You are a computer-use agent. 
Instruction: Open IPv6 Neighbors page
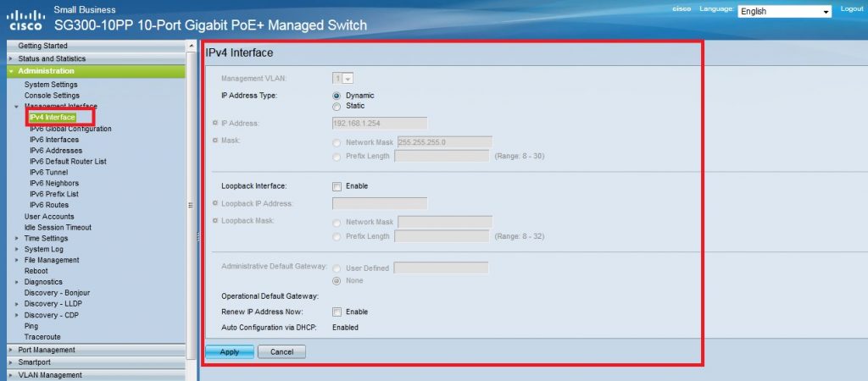[54, 183]
